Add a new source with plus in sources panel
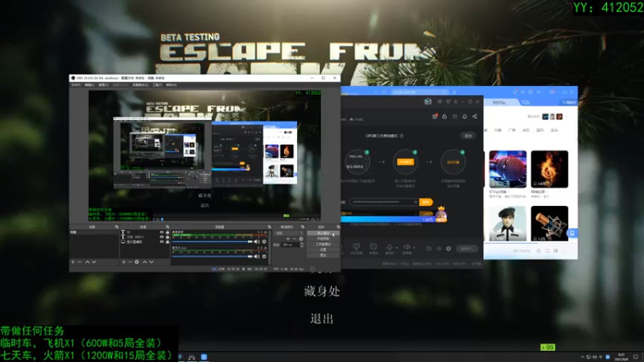This screenshot has height=362, width=644. pyautogui.click(x=124, y=262)
